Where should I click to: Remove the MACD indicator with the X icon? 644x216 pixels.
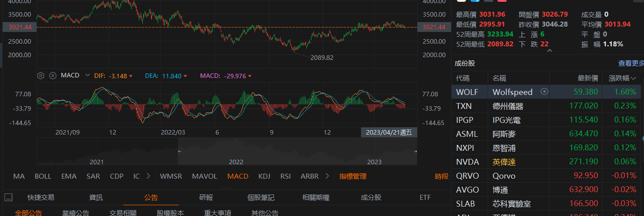[53, 76]
